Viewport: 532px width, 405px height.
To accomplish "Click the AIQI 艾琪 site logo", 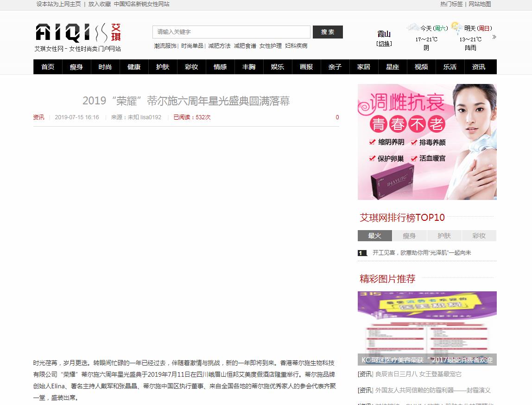I will [x=78, y=37].
